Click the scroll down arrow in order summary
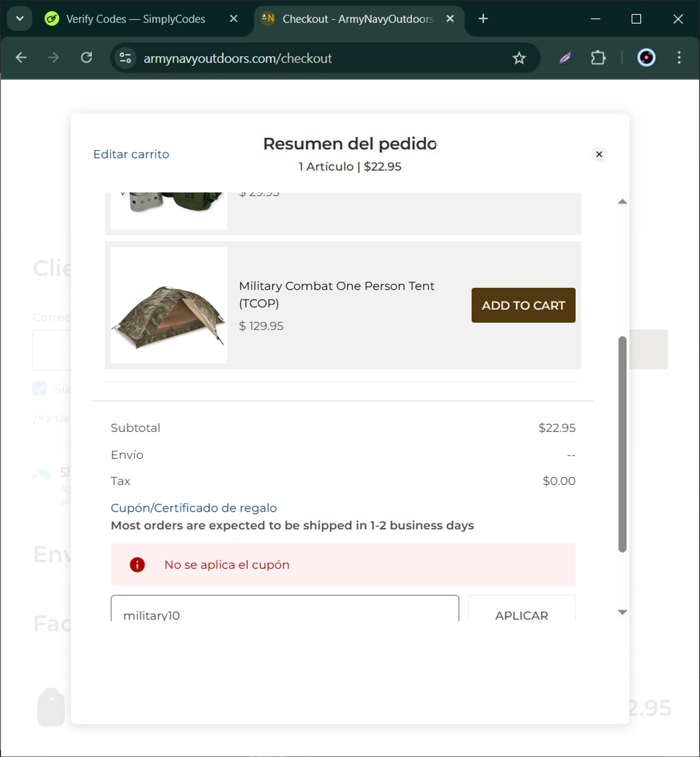 [x=622, y=612]
